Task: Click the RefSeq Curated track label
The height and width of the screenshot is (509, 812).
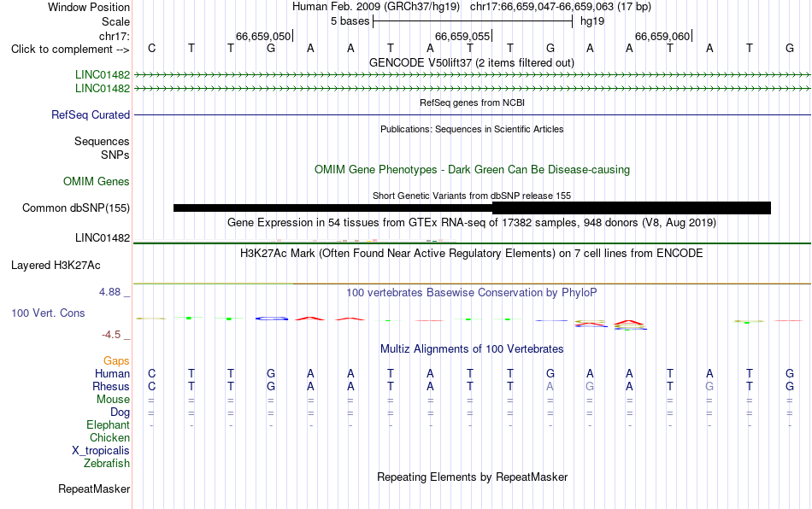Action: point(91,114)
